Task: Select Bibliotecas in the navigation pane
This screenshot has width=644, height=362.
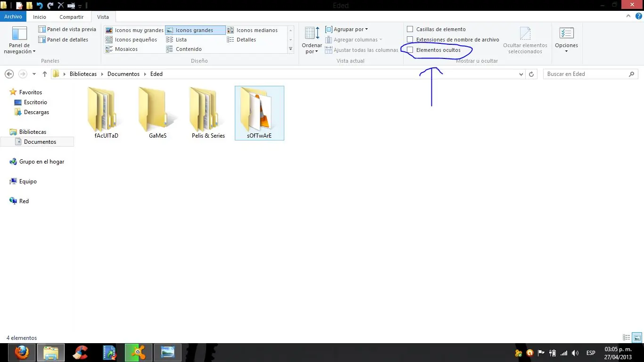Action: 33,132
